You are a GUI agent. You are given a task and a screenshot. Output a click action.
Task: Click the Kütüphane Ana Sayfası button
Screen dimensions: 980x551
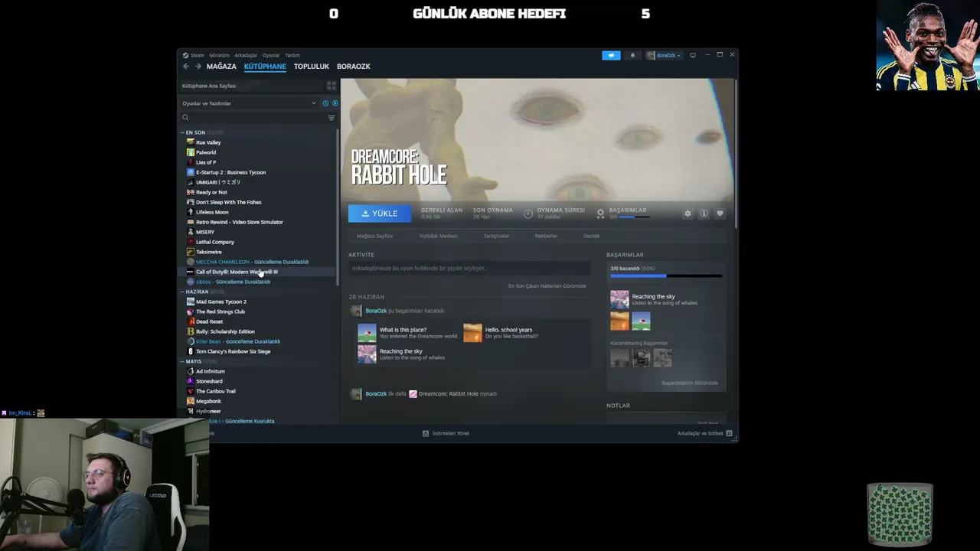tap(251, 86)
